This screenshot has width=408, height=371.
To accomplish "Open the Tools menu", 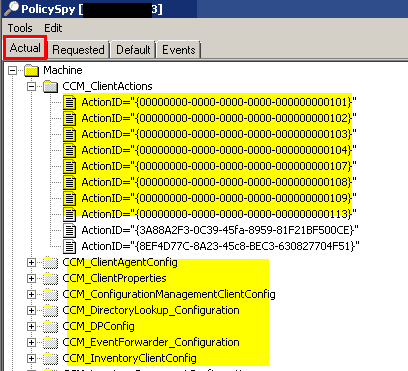I will [20, 28].
